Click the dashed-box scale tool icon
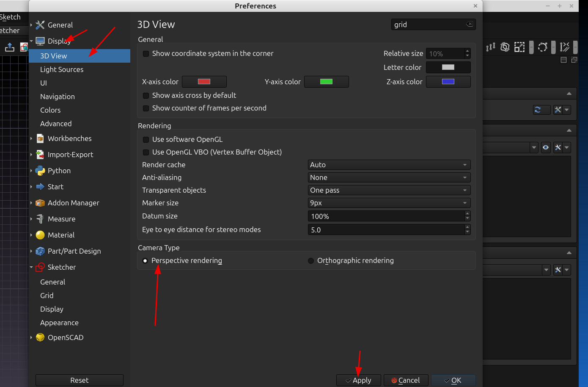The width and height of the screenshot is (588, 387). [x=519, y=47]
